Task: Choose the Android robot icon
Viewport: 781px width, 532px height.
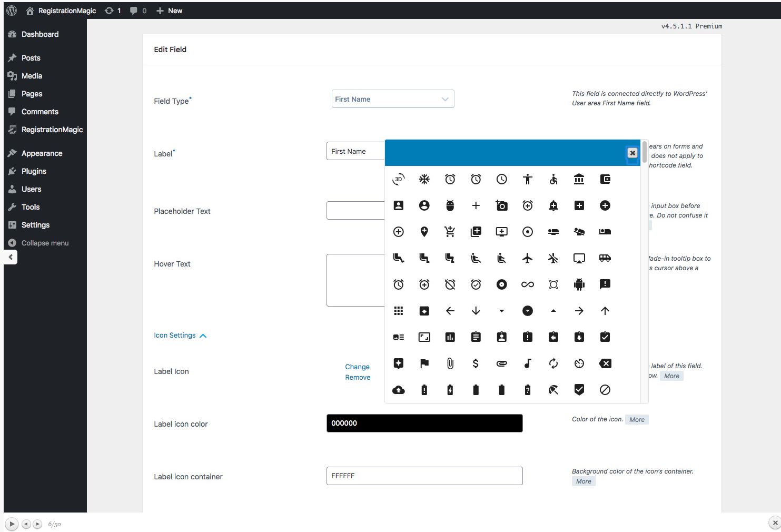Action: [579, 284]
